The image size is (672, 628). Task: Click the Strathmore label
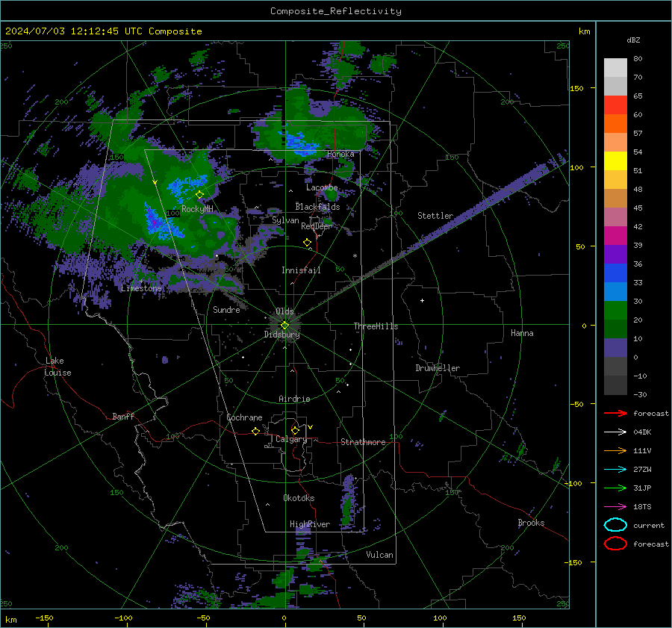(x=363, y=442)
